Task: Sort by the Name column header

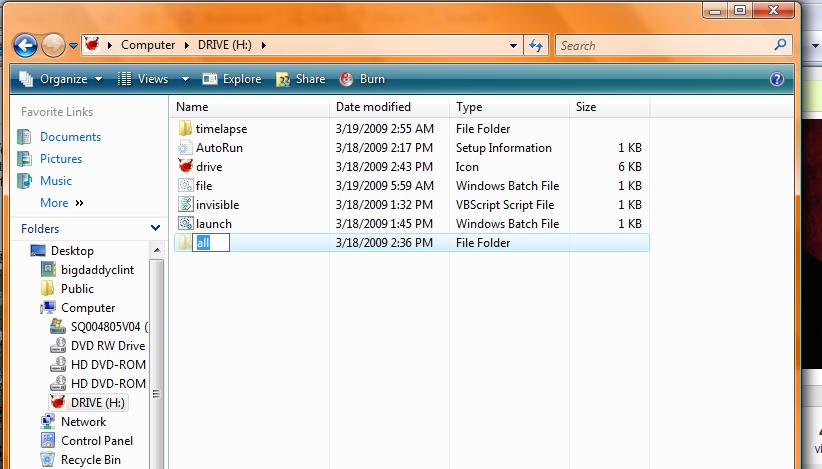Action: (x=251, y=107)
